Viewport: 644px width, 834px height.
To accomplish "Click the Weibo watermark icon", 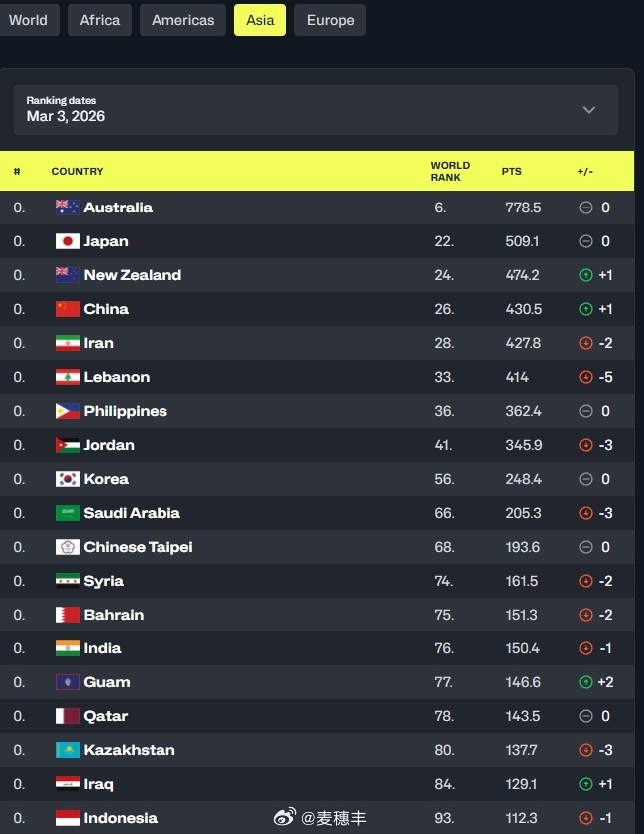I will [x=286, y=815].
